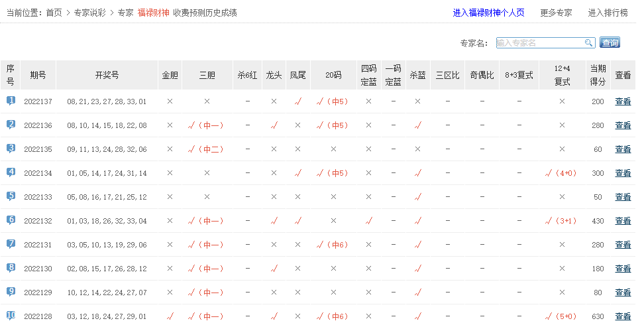Click the 当期得分 column header
Image resolution: width=644 pixels, height=327 pixels.
pos(598,75)
